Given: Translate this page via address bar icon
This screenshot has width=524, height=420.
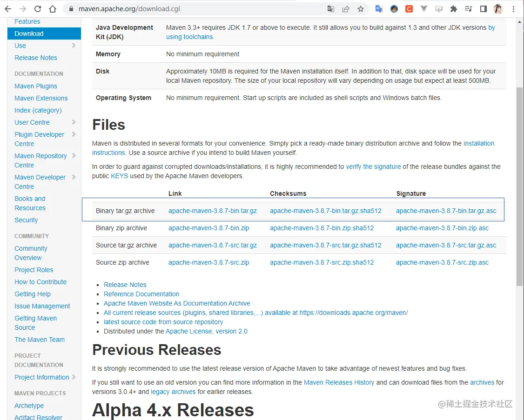Looking at the screenshot, I should (331, 9).
